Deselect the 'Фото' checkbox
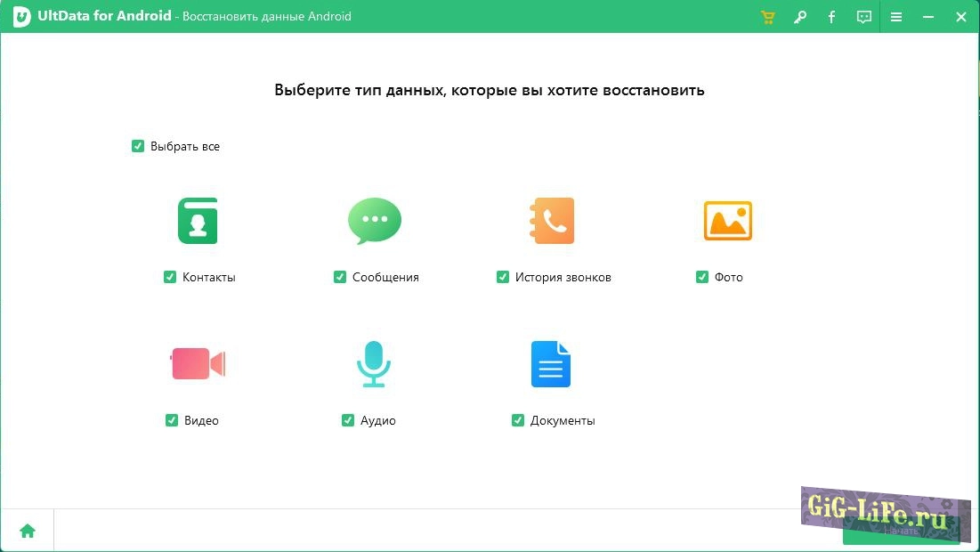 click(x=702, y=277)
